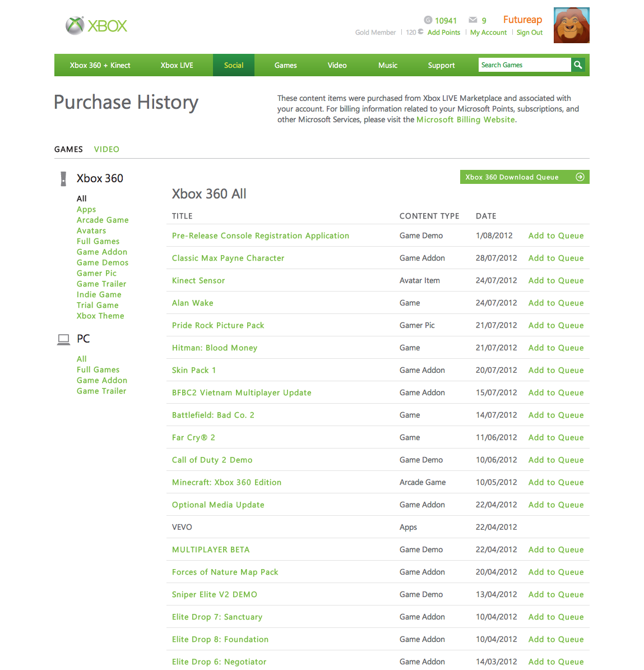Filter by Arcade Game category
The image size is (644, 670).
(103, 220)
